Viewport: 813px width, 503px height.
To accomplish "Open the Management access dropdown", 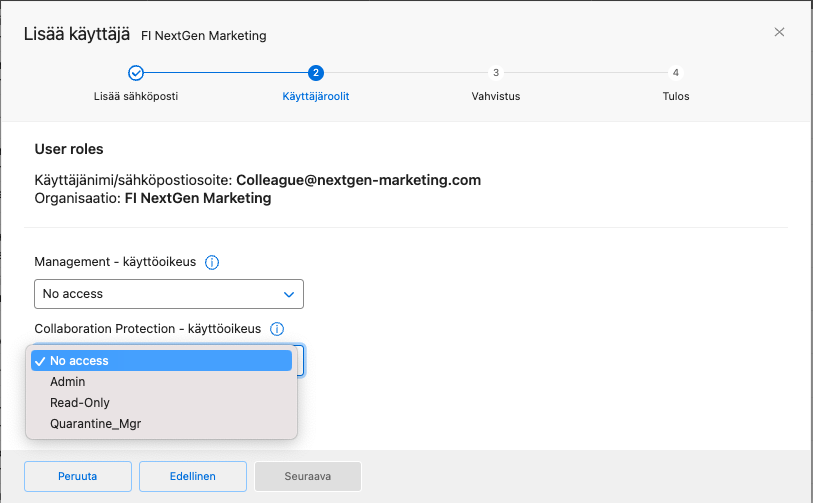I will [x=168, y=294].
